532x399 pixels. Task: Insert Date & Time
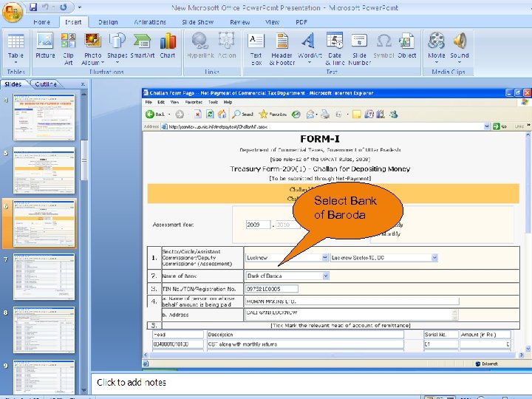click(335, 49)
